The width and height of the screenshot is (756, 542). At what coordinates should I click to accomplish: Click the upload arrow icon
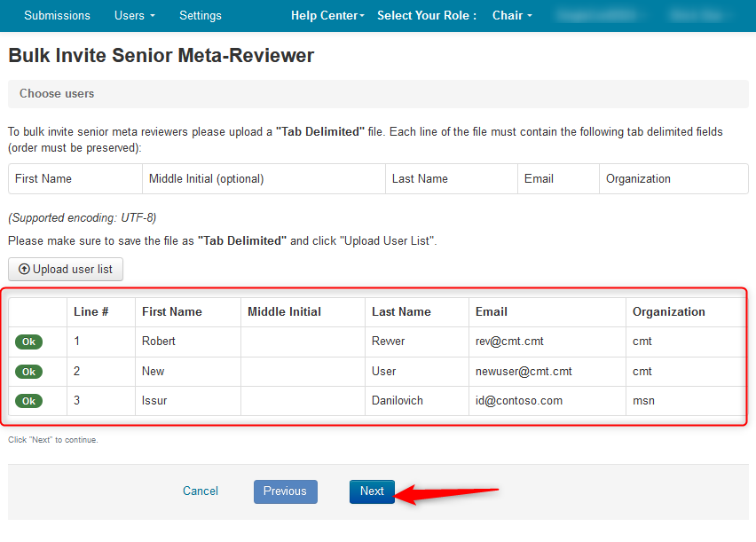click(x=24, y=269)
